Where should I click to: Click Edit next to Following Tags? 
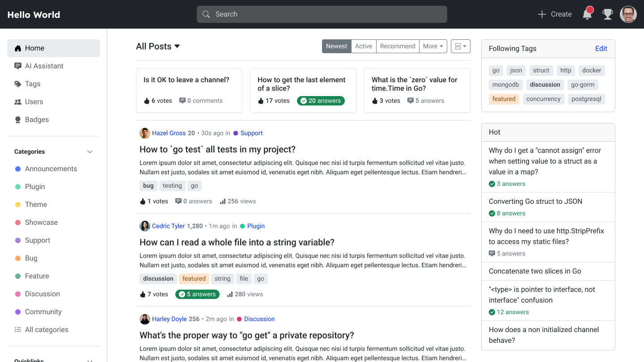pos(601,48)
